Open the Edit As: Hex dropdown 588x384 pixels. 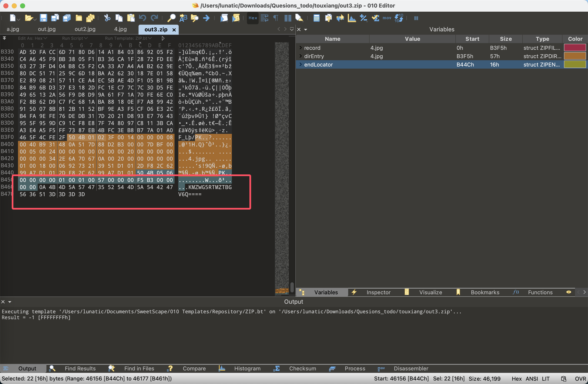pos(32,38)
